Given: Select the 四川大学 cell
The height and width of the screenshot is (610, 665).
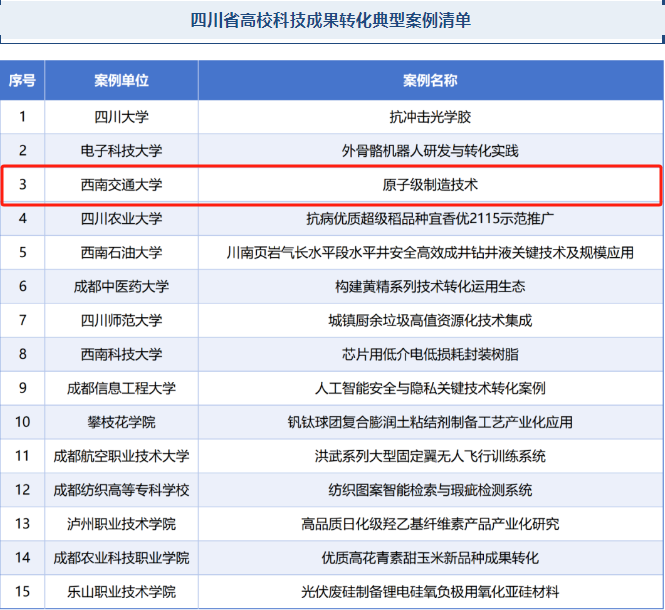Looking at the screenshot, I should pos(121,116).
